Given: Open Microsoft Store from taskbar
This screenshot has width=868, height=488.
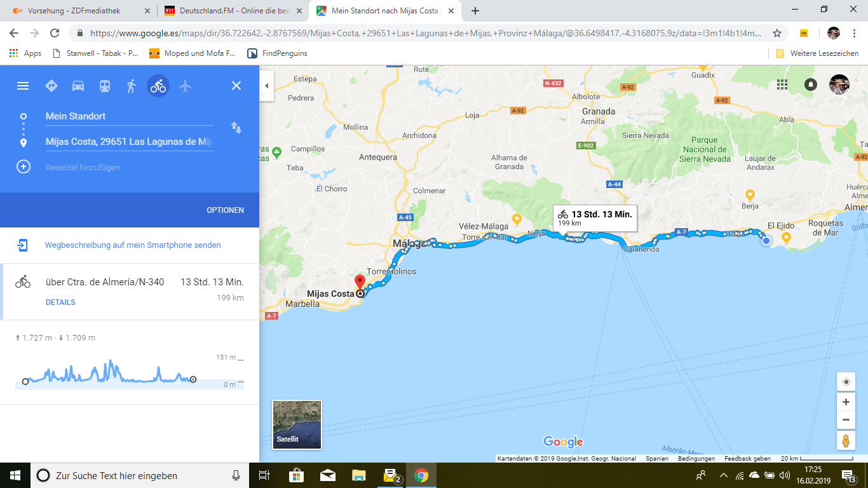Looking at the screenshot, I should click(296, 475).
